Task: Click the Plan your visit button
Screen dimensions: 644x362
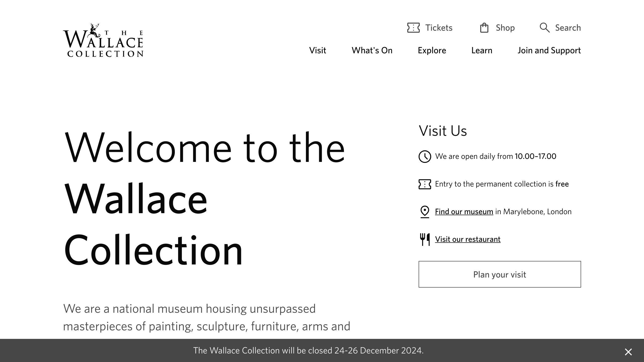Action: (500, 274)
